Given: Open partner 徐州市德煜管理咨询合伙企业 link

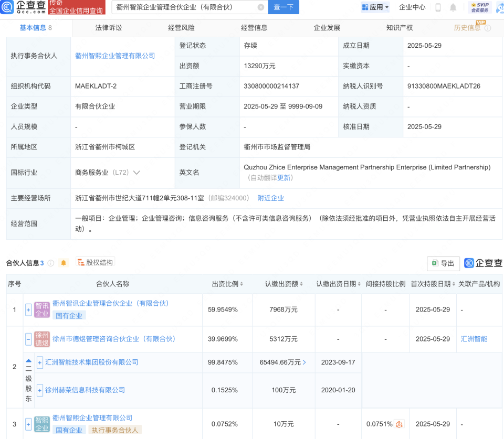Looking at the screenshot, I should 114,339.
